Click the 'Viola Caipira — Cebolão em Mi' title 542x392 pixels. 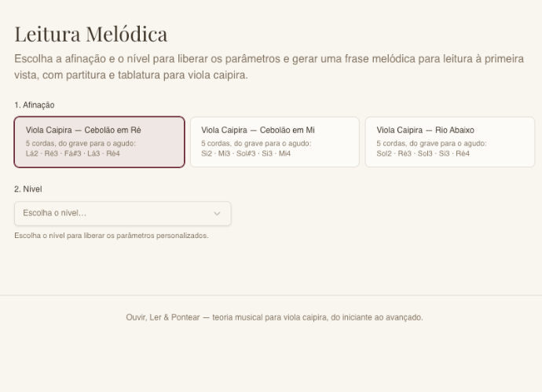pyautogui.click(x=258, y=130)
